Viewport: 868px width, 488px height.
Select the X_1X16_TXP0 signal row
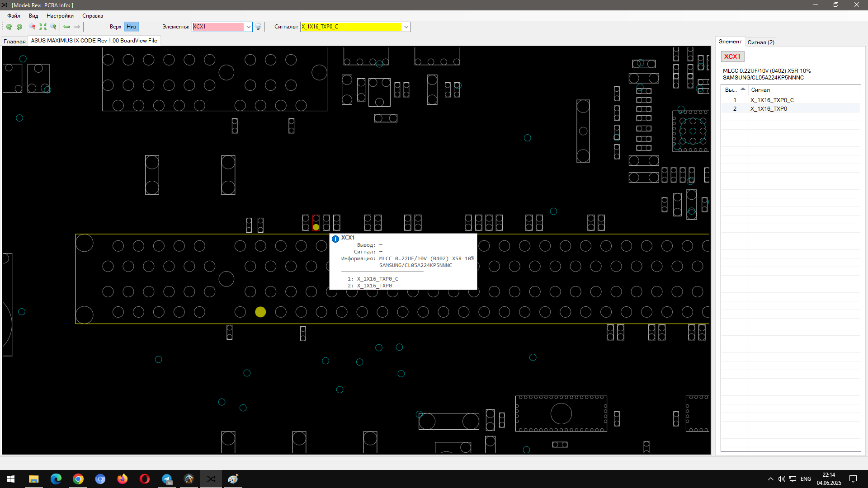(769, 109)
